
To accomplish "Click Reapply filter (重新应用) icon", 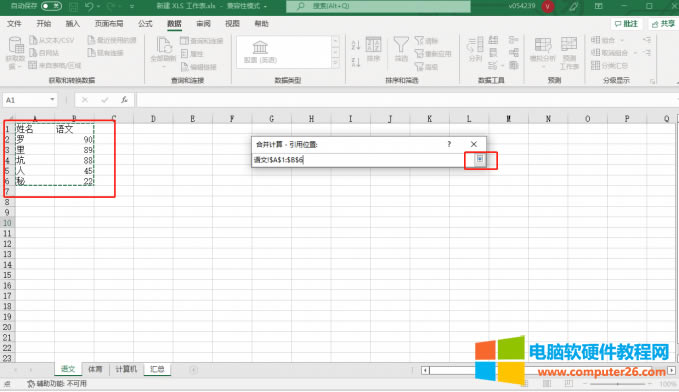I will click(x=419, y=54).
